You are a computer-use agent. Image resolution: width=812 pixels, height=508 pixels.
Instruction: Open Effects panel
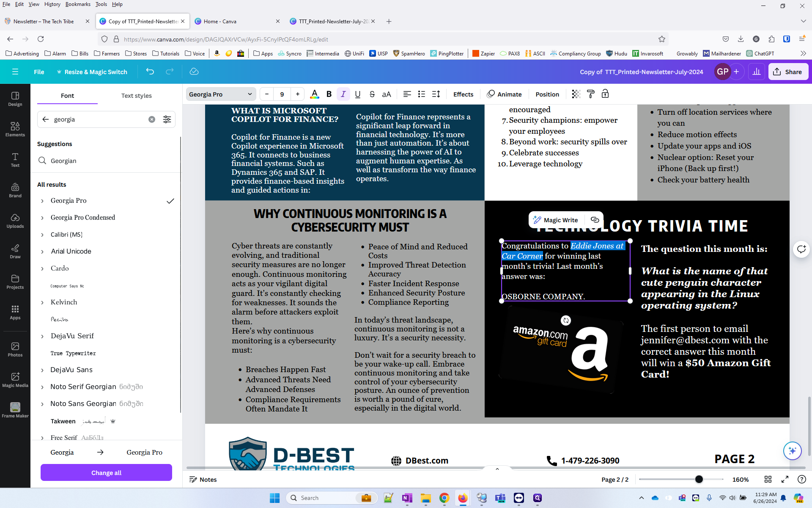click(x=463, y=94)
